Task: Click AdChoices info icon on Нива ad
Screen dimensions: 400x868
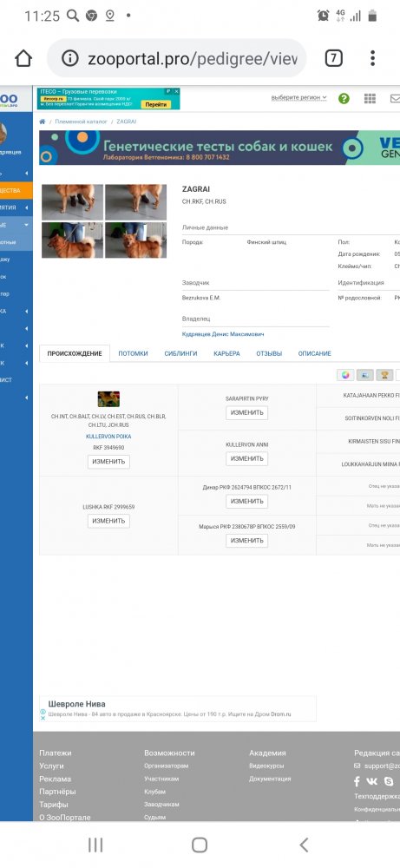Action: pyautogui.click(x=43, y=712)
